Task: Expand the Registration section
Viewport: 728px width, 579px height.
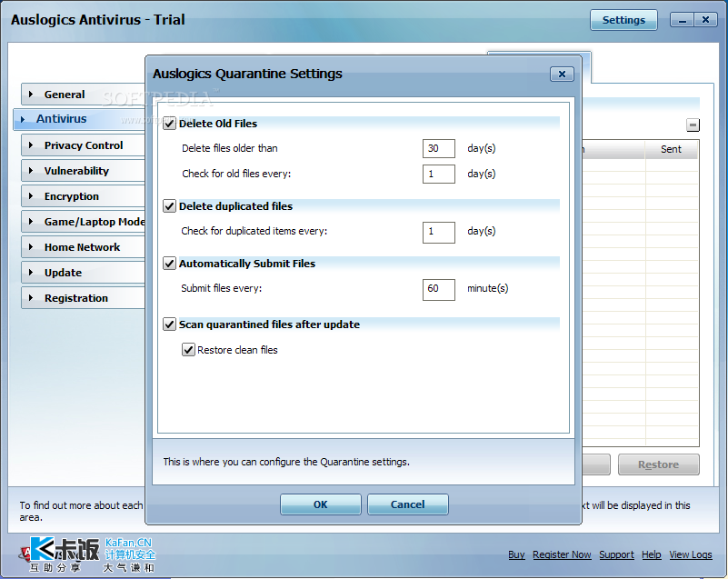Action: click(x=84, y=298)
